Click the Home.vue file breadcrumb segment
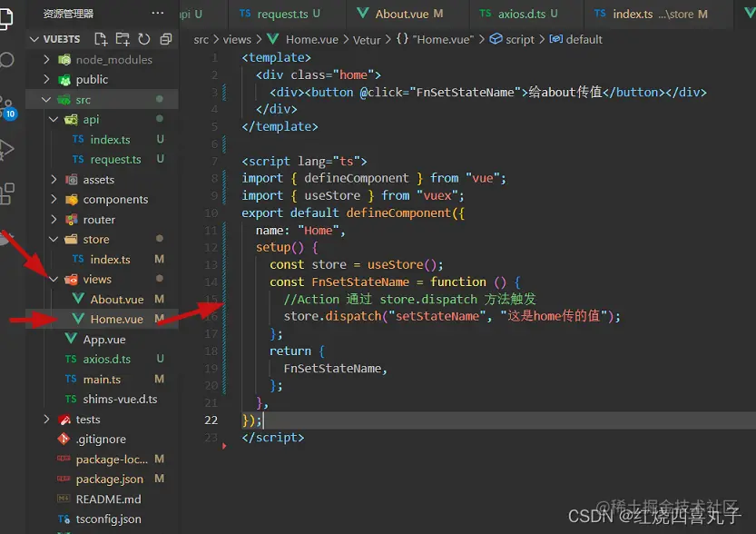The image size is (756, 534). coord(303,40)
